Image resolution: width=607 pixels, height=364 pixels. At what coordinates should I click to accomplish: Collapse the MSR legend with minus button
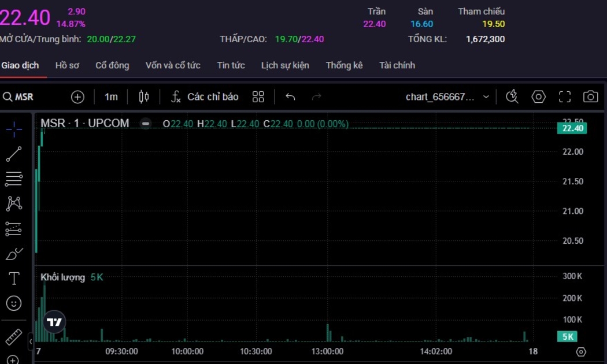click(x=146, y=124)
